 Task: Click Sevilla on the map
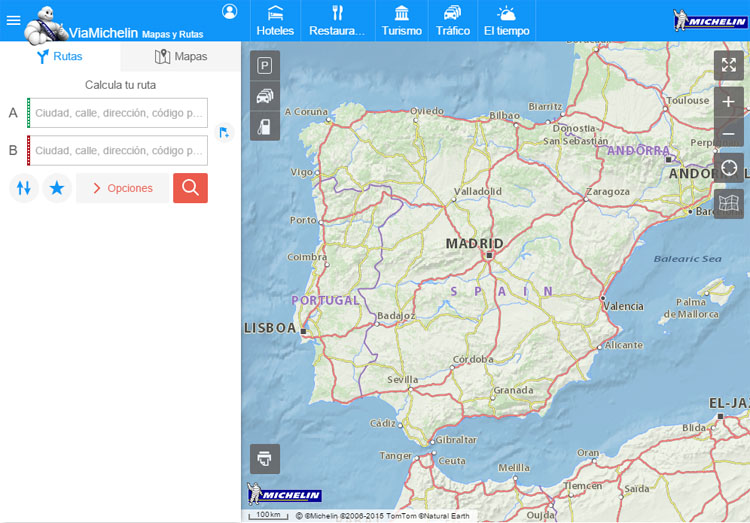coord(402,379)
